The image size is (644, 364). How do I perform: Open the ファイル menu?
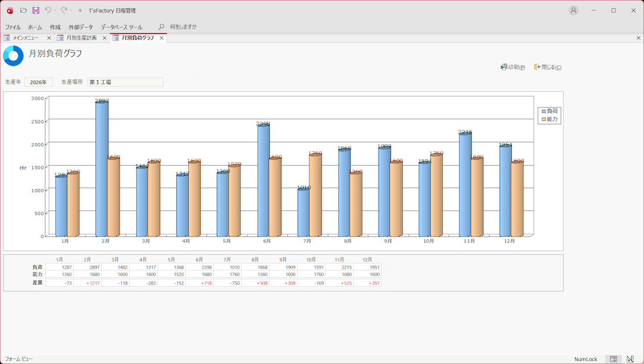[x=12, y=27]
